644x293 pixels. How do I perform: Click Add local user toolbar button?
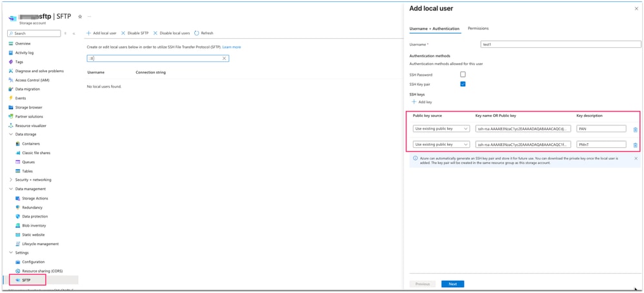point(101,33)
